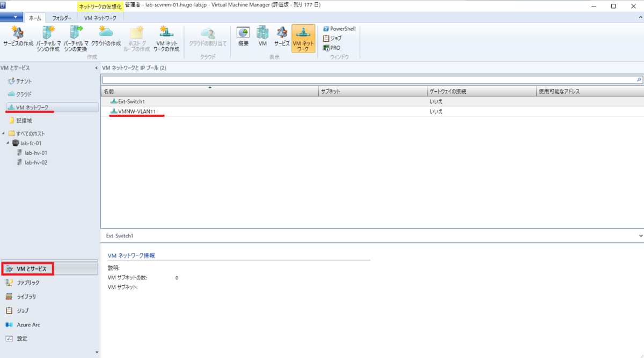This screenshot has height=358, width=644.
Task: Select Storage (記憶域) in navigation pane
Action: click(x=20, y=121)
